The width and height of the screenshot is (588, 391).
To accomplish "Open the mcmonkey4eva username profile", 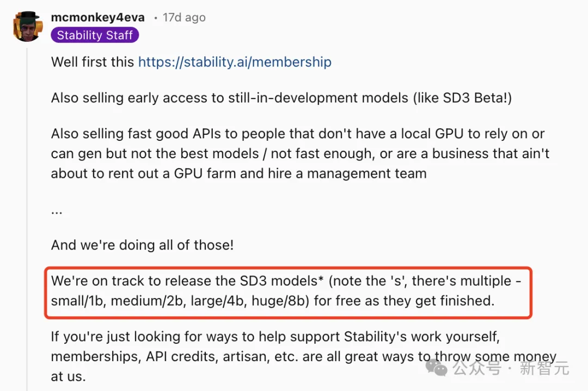I will click(x=98, y=17).
